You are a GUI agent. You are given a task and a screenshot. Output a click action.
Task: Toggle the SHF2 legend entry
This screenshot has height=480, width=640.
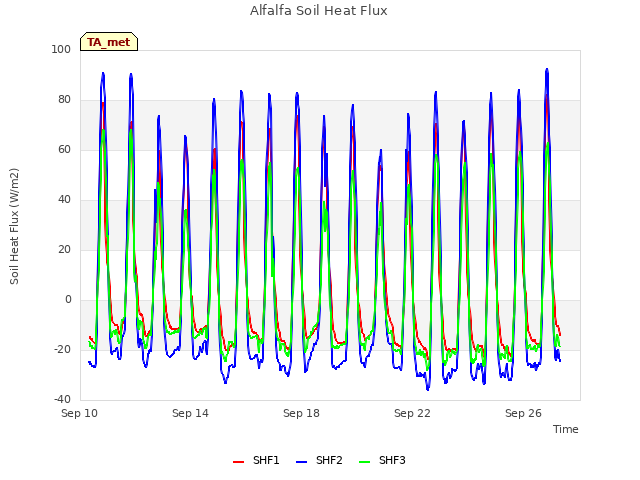click(319, 460)
